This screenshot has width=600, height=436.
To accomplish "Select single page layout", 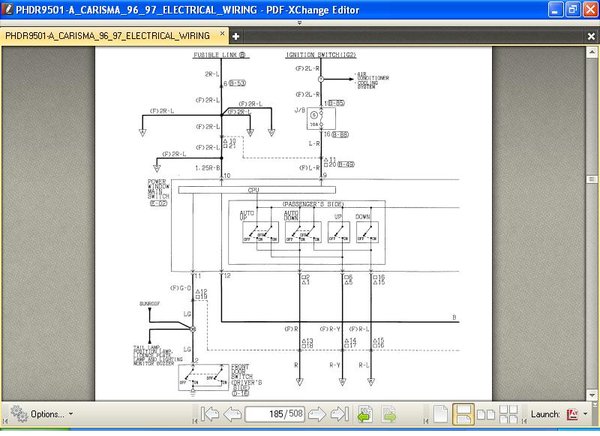I will [x=441, y=414].
